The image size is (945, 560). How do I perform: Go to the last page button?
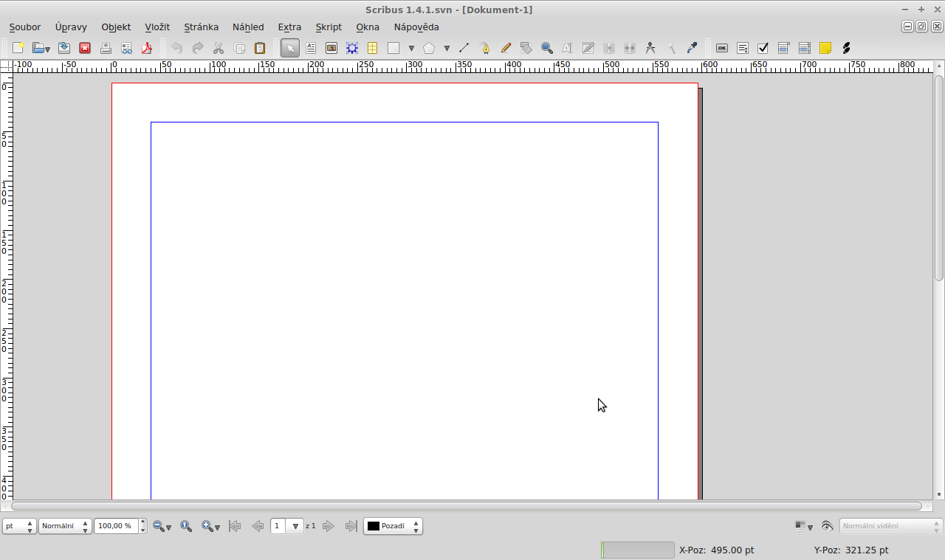[351, 526]
